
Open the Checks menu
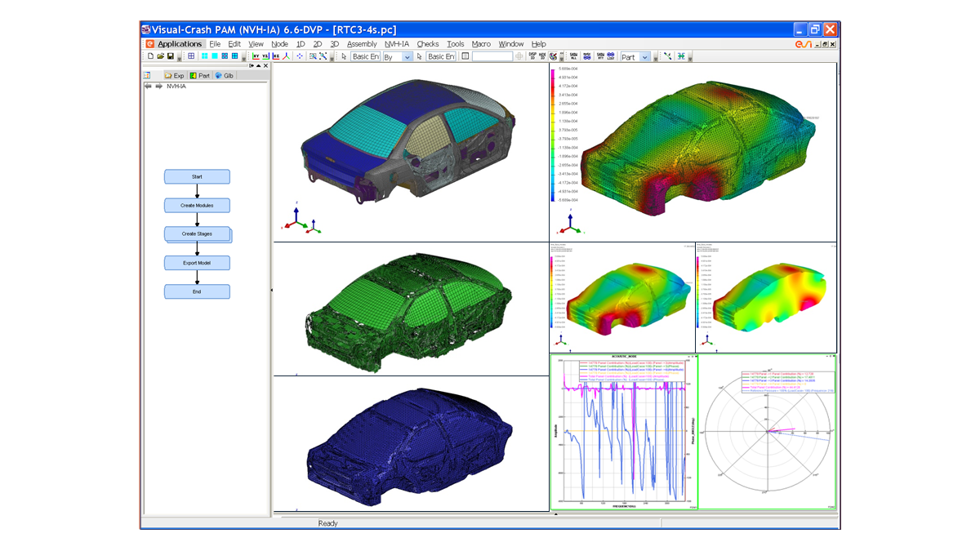(x=428, y=44)
